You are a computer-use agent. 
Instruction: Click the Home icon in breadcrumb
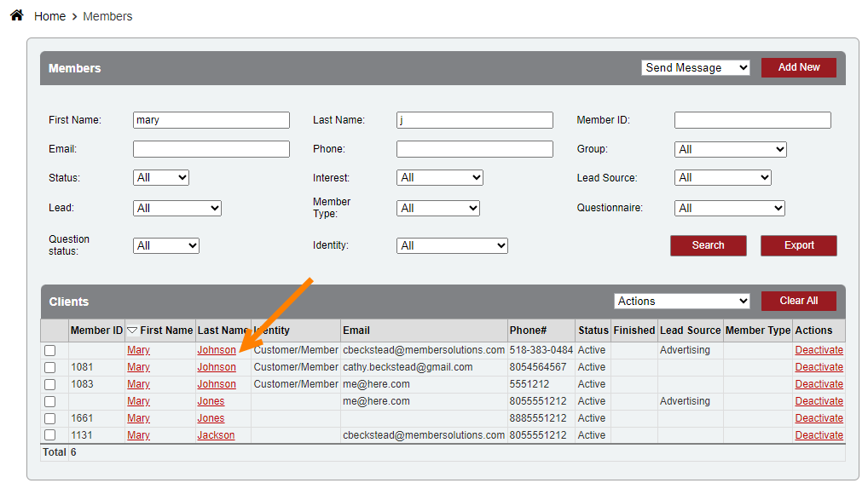pos(16,15)
